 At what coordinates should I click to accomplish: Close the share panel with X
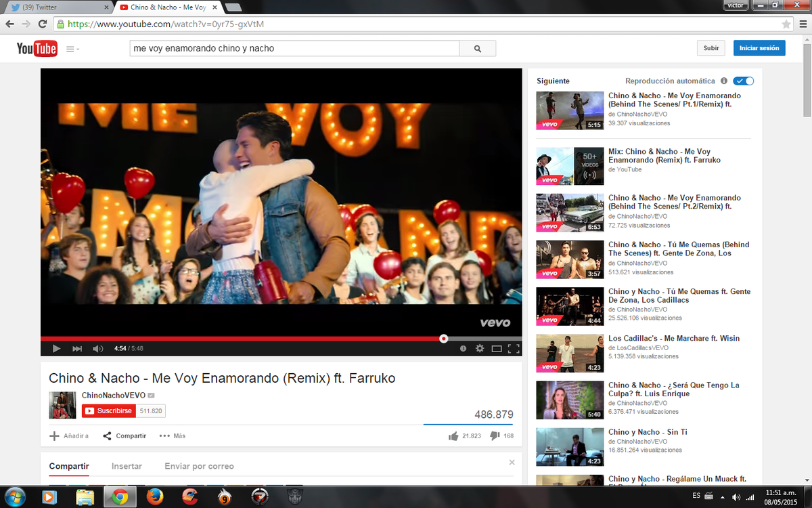[x=512, y=462]
